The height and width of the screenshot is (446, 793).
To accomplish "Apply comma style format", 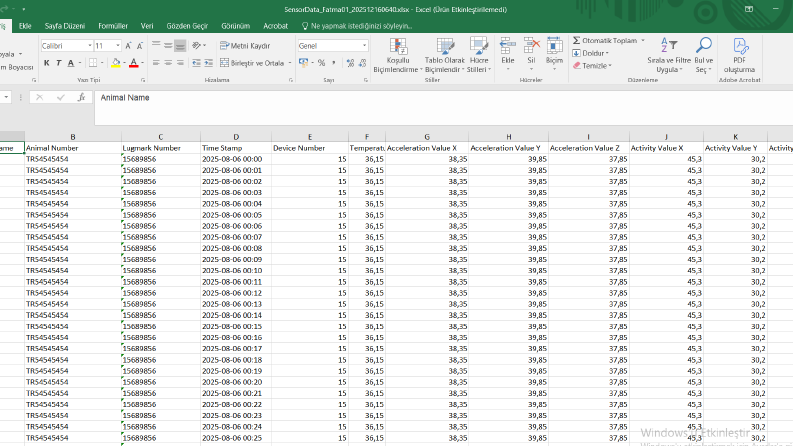I will 334,63.
